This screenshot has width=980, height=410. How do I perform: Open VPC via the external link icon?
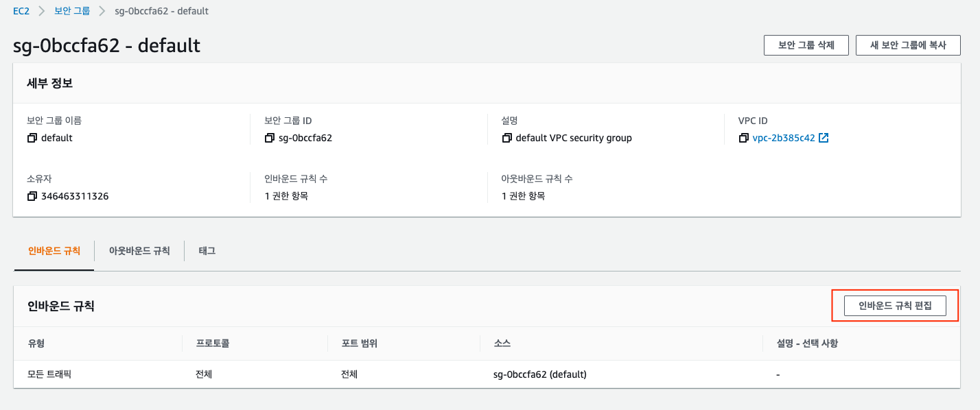(x=824, y=138)
